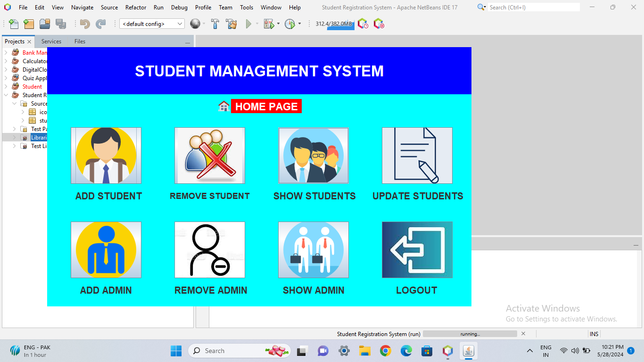Viewport: 644px width, 362px height.
Task: Select the Student project in Projects tree
Action: (x=32, y=87)
